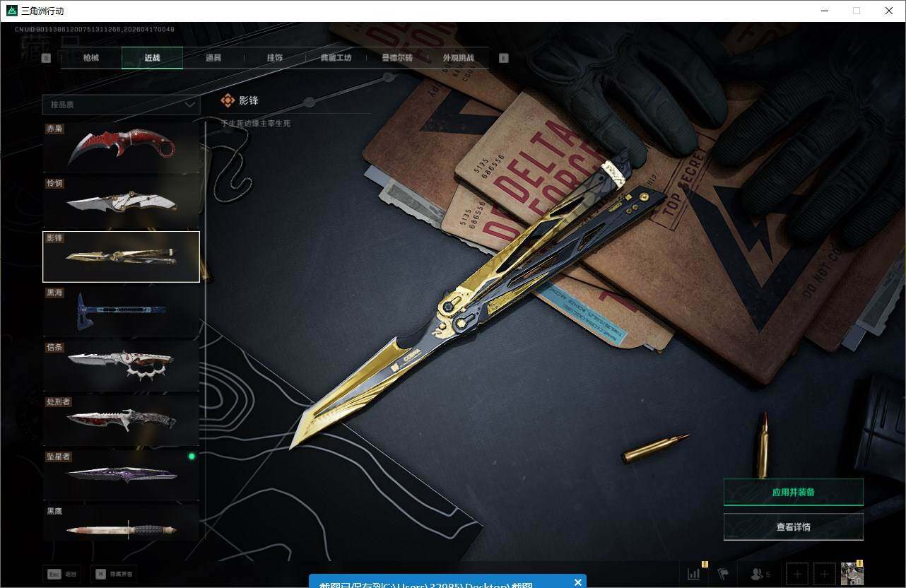Click the first plus squad slot
906x588 pixels.
pyautogui.click(x=797, y=574)
